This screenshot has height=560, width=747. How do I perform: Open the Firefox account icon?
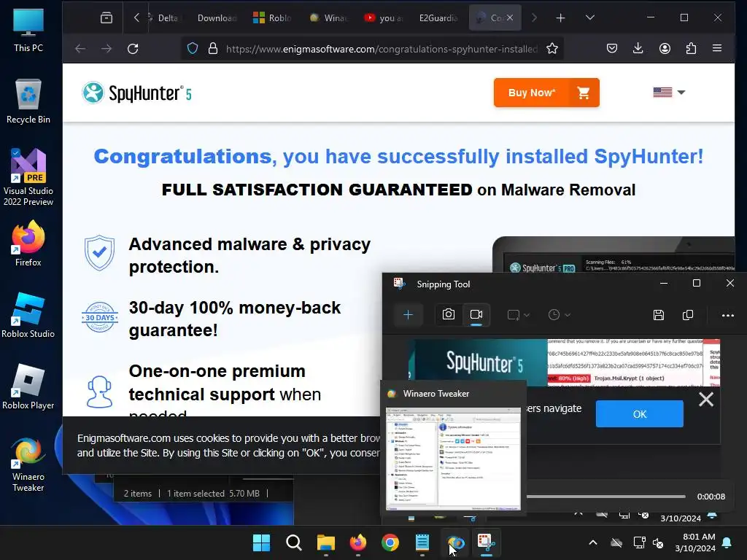[665, 49]
